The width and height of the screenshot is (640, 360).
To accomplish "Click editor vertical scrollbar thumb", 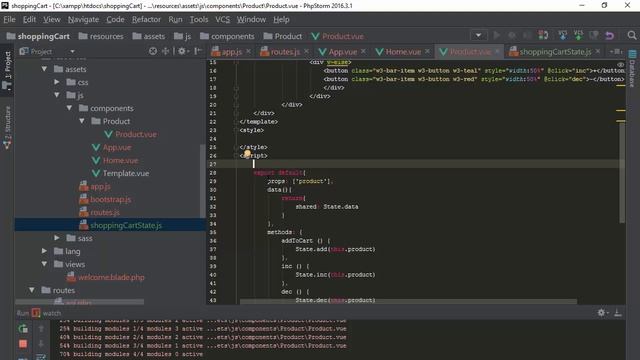I will pyautogui.click(x=622, y=173).
